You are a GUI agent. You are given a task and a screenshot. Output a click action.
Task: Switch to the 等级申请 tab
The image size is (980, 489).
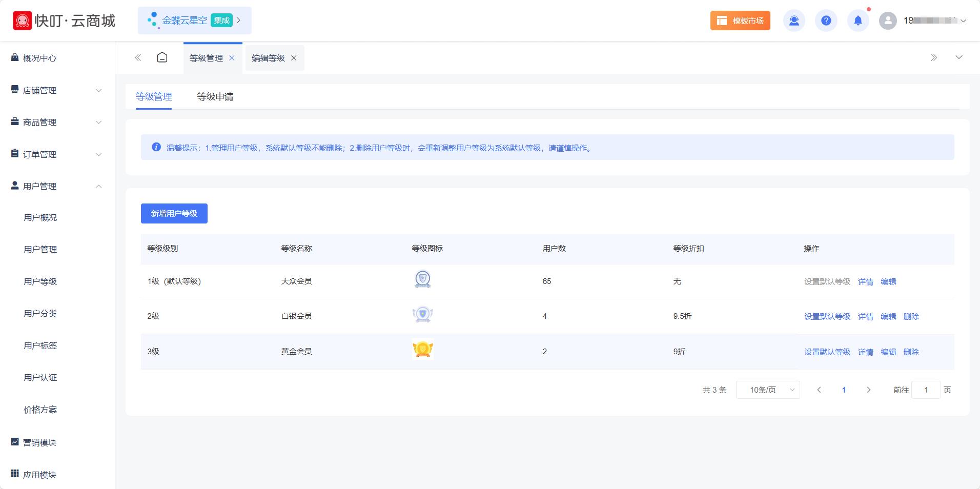[215, 96]
